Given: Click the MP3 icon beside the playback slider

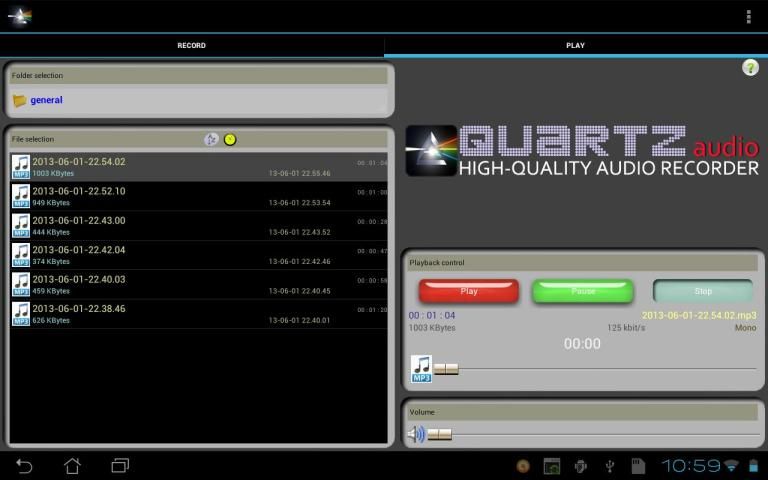Looking at the screenshot, I should click(421, 369).
